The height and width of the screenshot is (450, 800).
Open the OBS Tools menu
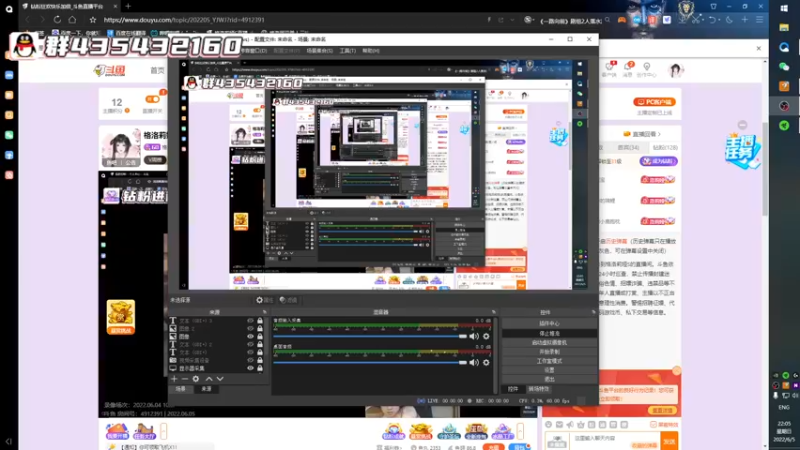(347, 51)
